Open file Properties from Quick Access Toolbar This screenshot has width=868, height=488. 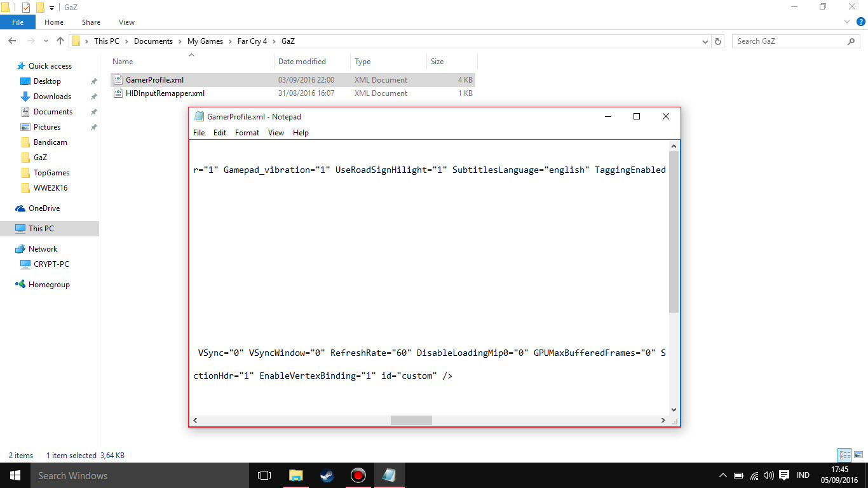point(26,7)
